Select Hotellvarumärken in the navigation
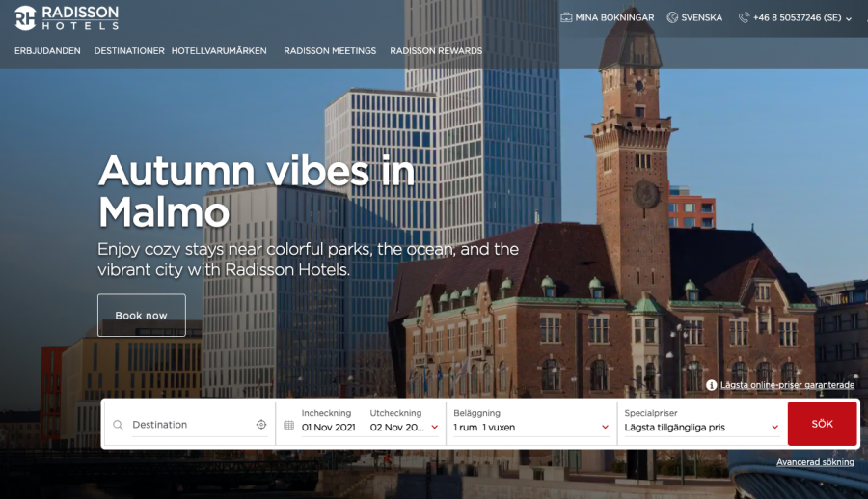868x499 pixels. 219,51
